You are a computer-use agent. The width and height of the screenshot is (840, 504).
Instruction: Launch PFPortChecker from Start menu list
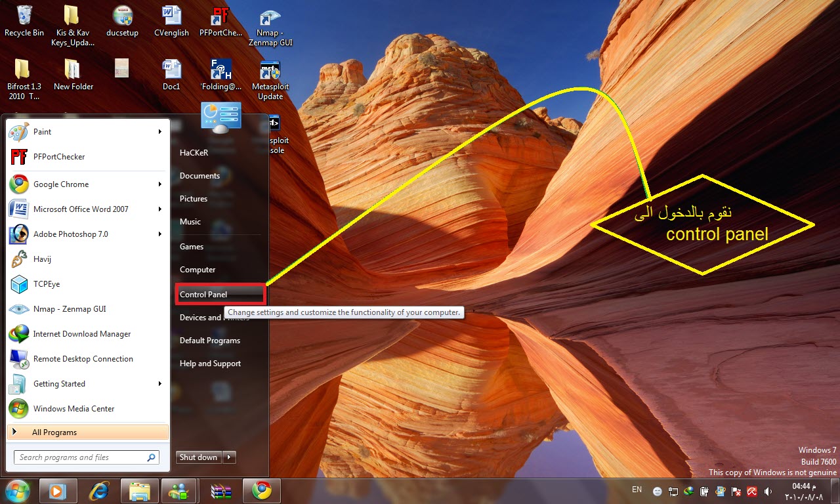pyautogui.click(x=87, y=157)
